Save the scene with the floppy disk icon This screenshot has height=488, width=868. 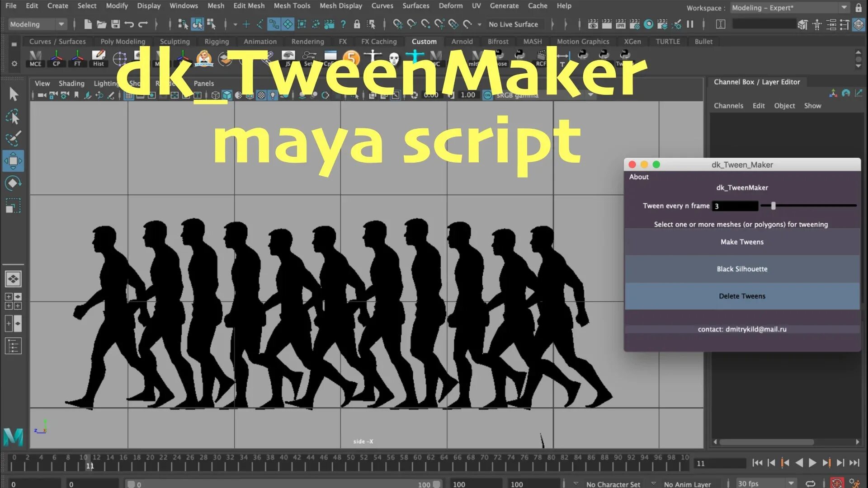pyautogui.click(x=115, y=24)
